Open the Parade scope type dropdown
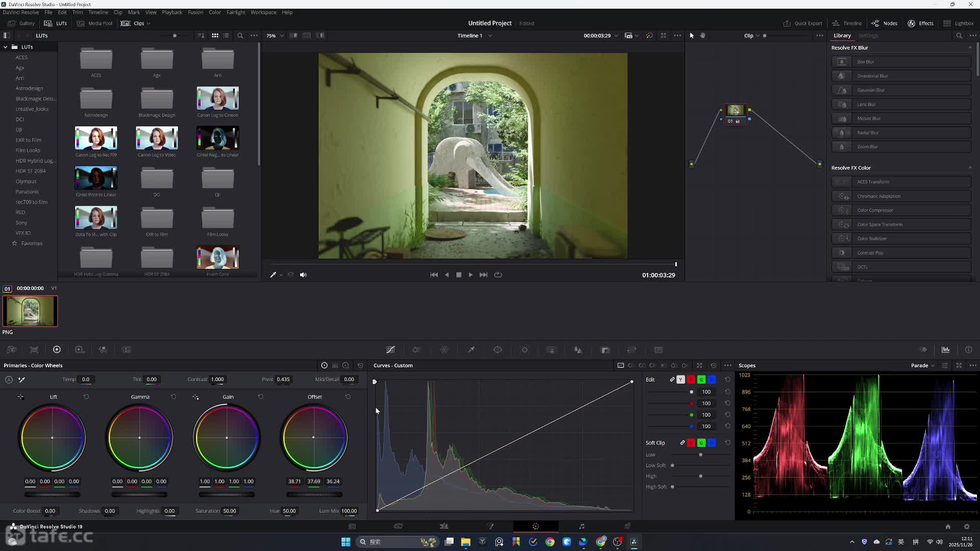Viewport: 980px width, 551px height. 923,366
